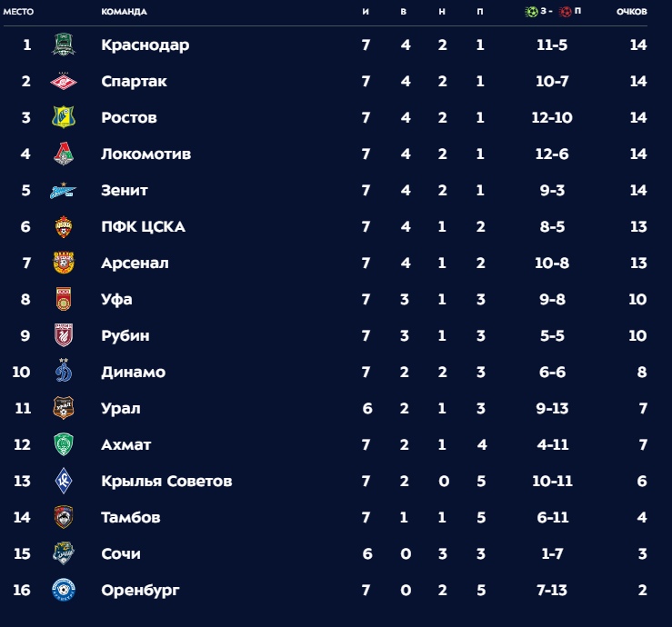Click the Arsenal Tula emblem
Image resolution: width=672 pixels, height=627 pixels.
tap(64, 263)
